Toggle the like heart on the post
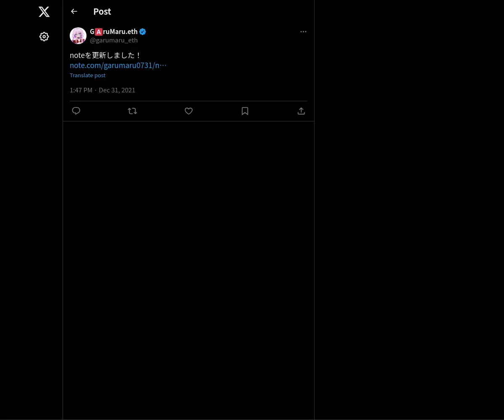 click(189, 111)
